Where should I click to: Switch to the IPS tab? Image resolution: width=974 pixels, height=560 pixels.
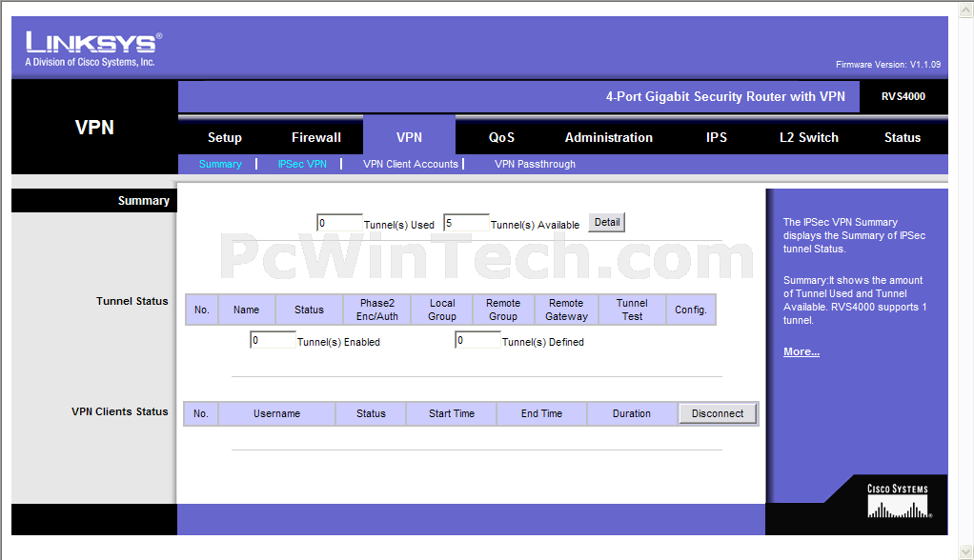[x=717, y=137]
